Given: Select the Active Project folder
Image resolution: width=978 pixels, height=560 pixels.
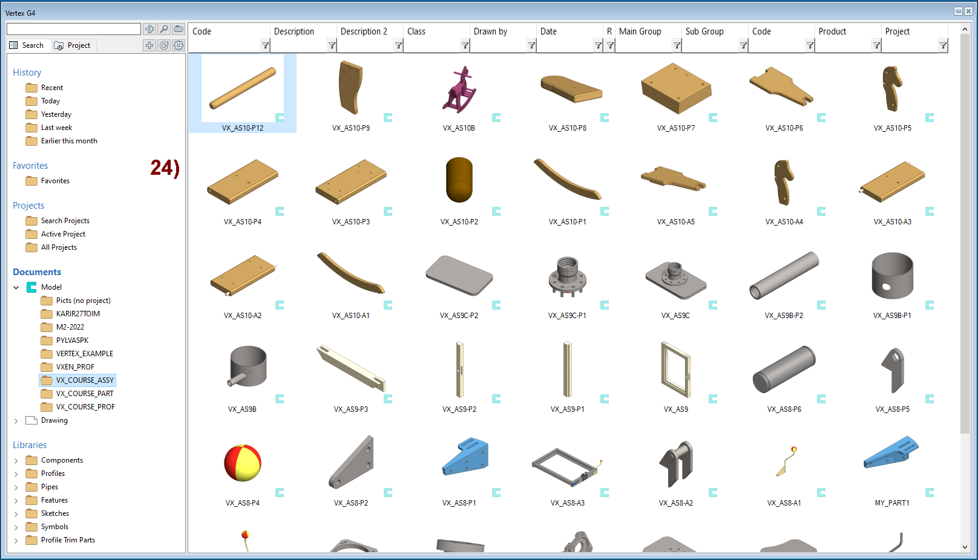Looking at the screenshot, I should coord(63,234).
